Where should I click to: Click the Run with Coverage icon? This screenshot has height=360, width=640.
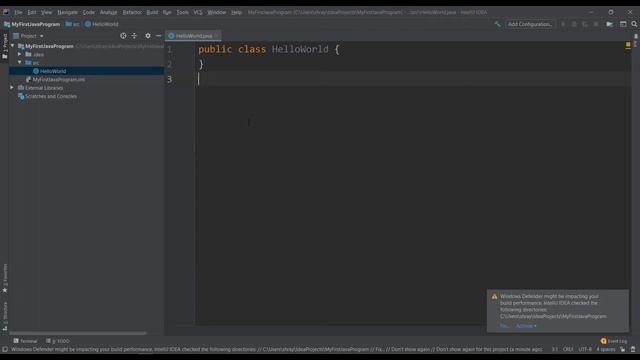pyautogui.click(x=585, y=24)
